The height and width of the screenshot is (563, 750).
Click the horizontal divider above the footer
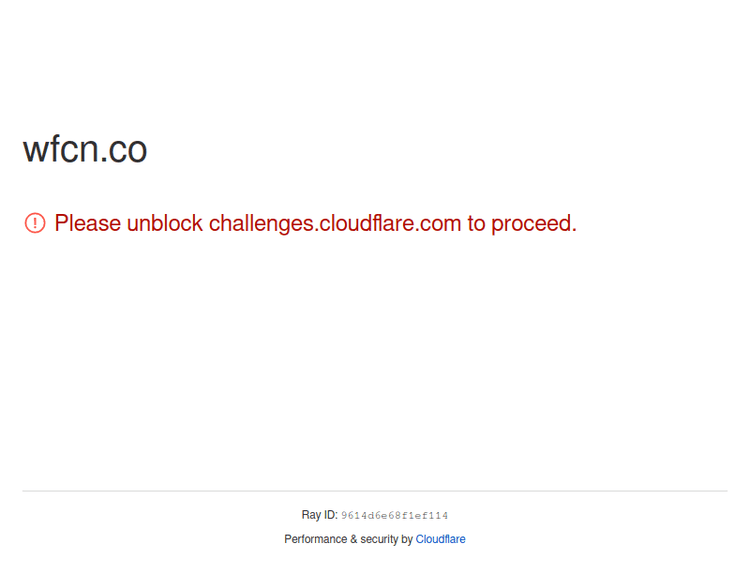click(375, 491)
